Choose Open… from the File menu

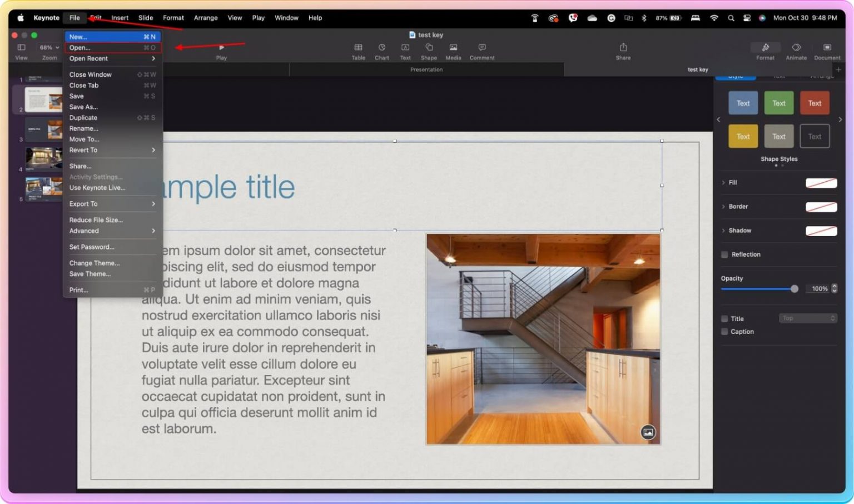point(80,47)
